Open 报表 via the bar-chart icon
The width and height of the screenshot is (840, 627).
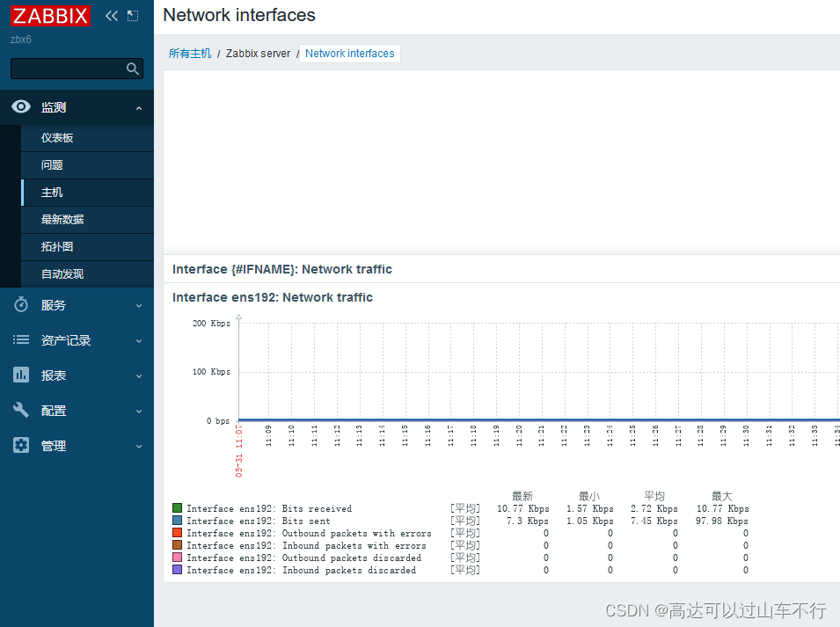tap(20, 375)
